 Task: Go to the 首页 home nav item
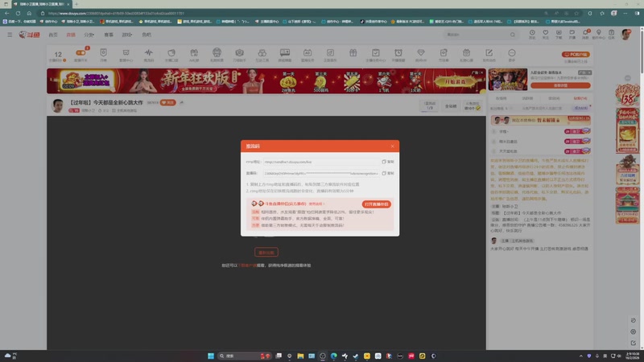coord(53,35)
